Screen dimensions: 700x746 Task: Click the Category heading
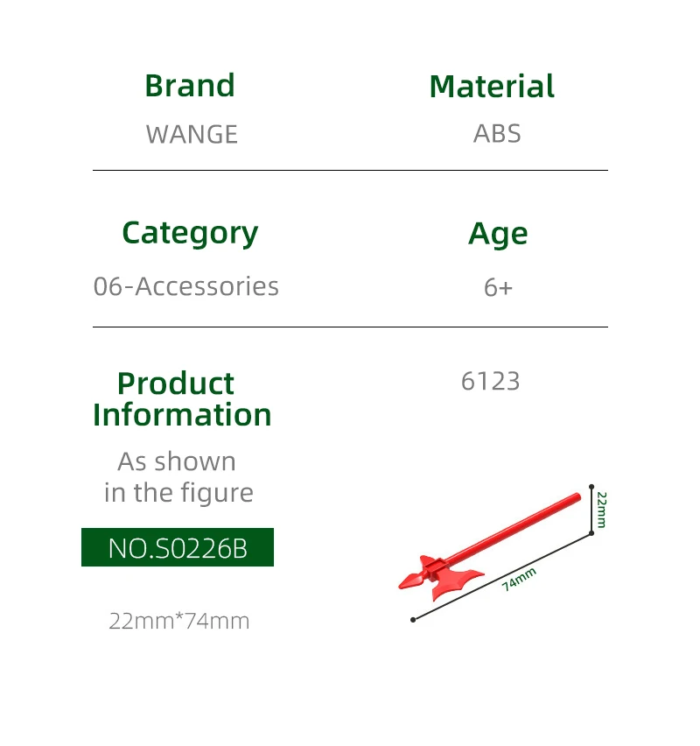(190, 233)
